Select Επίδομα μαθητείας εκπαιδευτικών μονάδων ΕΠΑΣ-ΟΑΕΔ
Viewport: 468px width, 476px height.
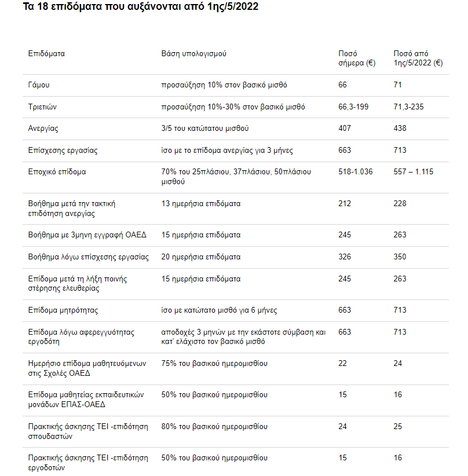pyautogui.click(x=86, y=400)
